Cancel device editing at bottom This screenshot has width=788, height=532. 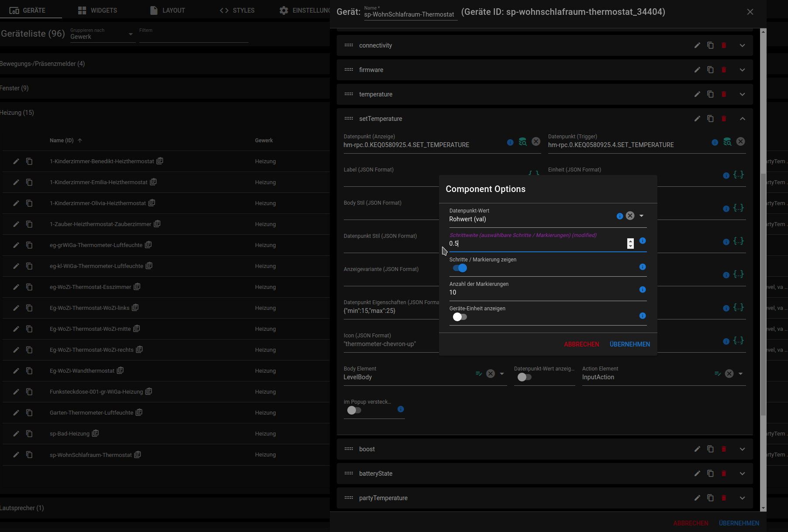point(691,523)
